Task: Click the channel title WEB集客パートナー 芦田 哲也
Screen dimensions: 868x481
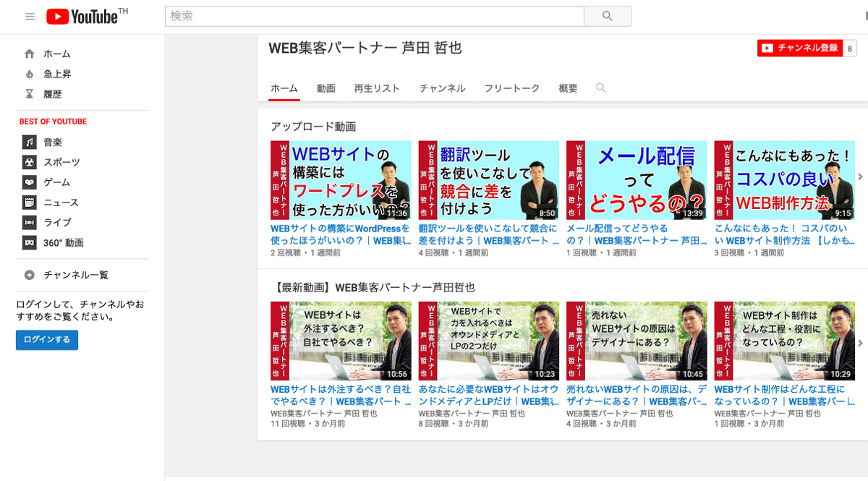Action: pyautogui.click(x=365, y=48)
